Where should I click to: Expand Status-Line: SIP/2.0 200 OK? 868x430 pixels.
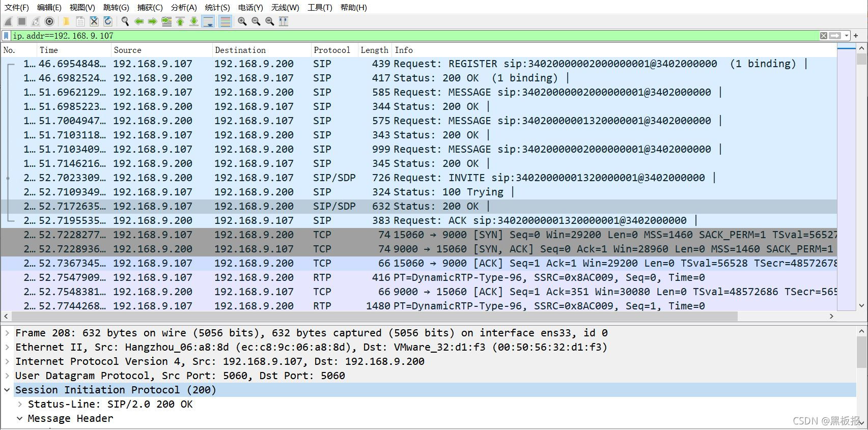tap(20, 404)
